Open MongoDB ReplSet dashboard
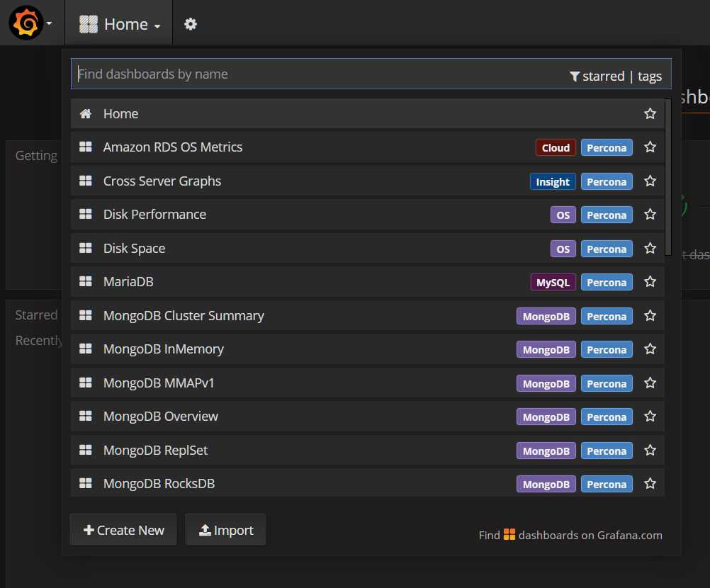710x588 pixels. tap(368, 450)
